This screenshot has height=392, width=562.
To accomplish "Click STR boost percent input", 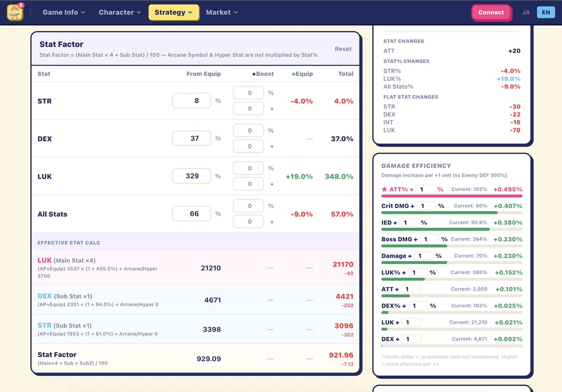I will tap(248, 93).
